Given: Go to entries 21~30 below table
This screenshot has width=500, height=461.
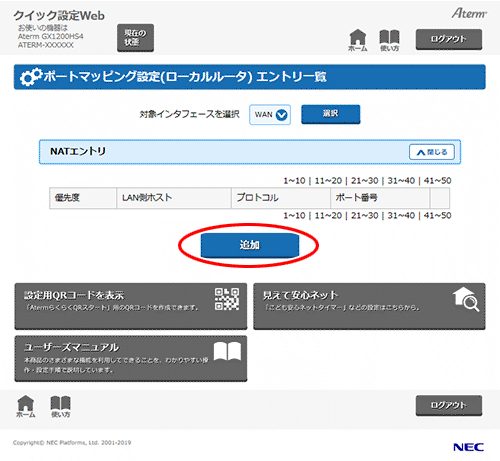Looking at the screenshot, I should click(365, 216).
